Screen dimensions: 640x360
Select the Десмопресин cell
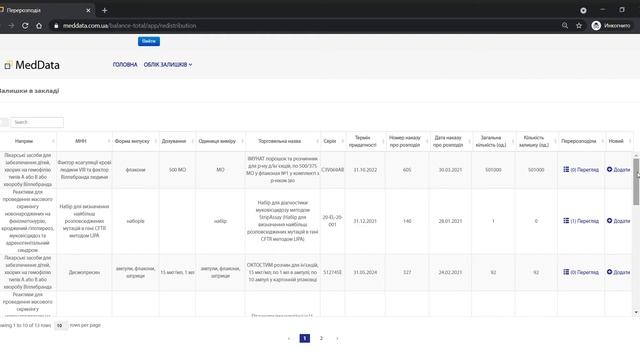[84, 272]
